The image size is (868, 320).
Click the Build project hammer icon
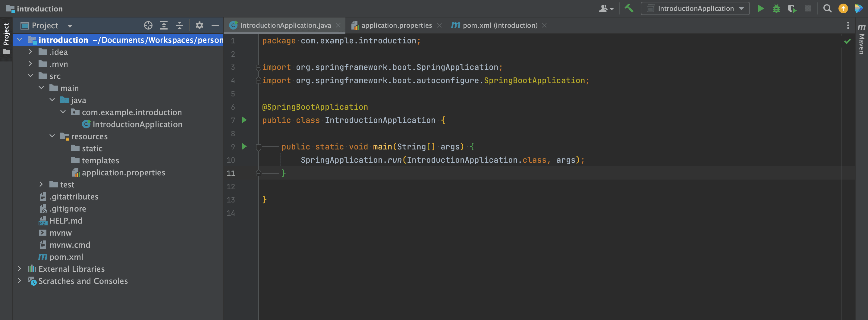(x=629, y=8)
